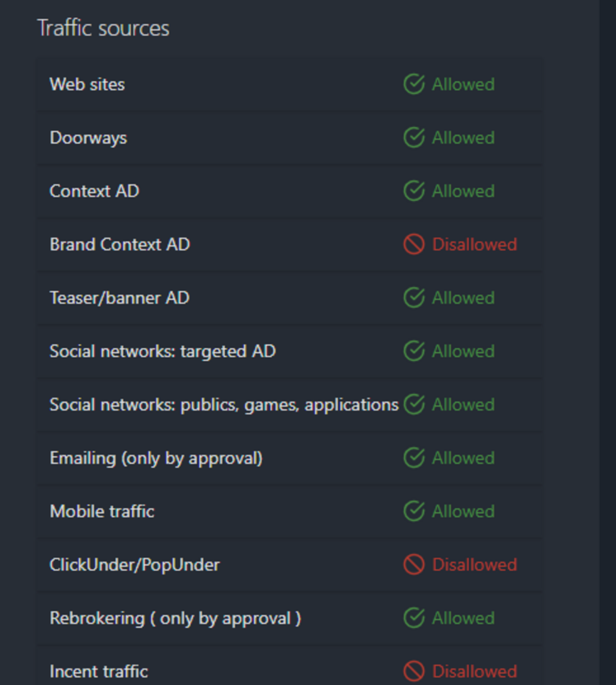Click the green check icon beside Web sites

414,84
